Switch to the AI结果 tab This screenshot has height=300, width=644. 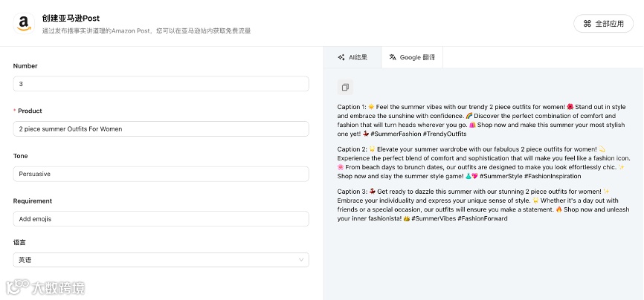tap(352, 57)
